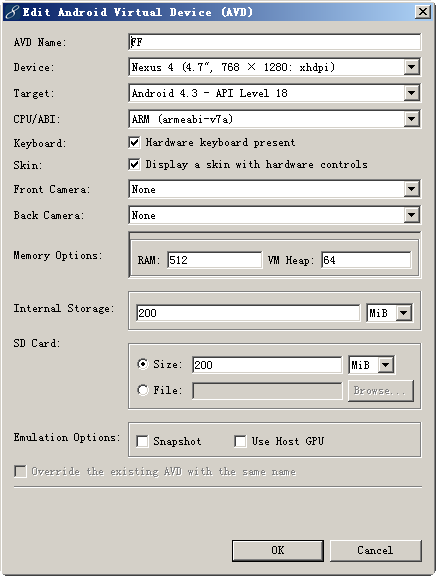This screenshot has height=576, width=436.
Task: Toggle Hardware keyboard present checkbox
Action: 134,142
